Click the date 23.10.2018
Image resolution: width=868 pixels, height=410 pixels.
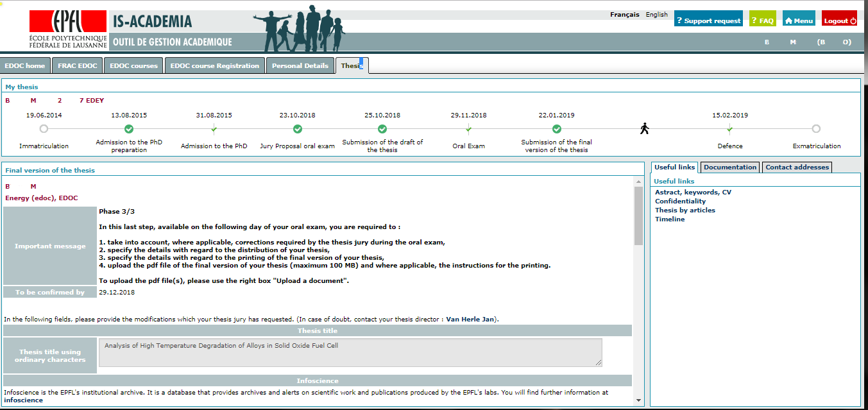tap(298, 115)
